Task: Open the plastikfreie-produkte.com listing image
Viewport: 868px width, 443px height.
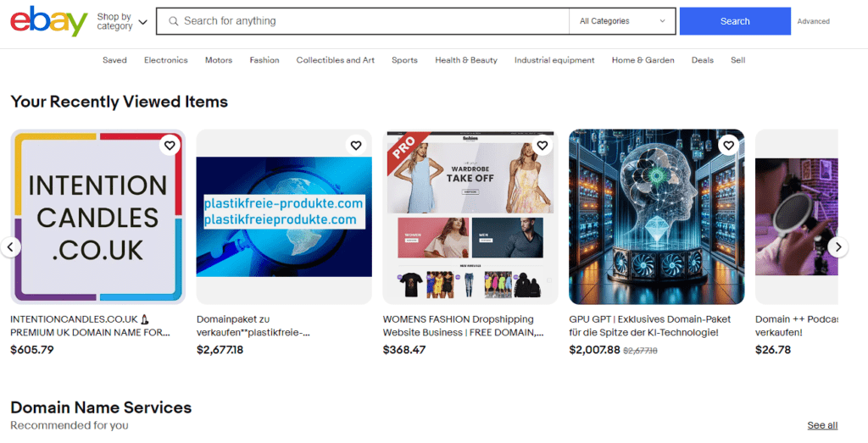Action: (x=284, y=217)
